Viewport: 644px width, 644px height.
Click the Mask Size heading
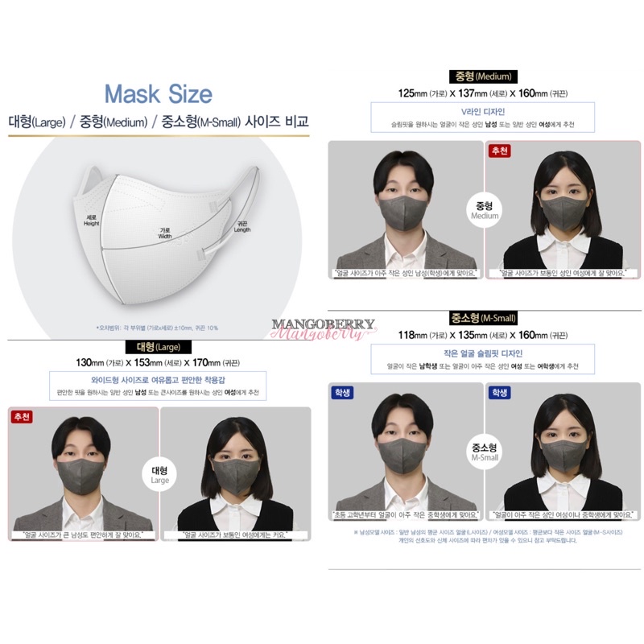point(158,93)
